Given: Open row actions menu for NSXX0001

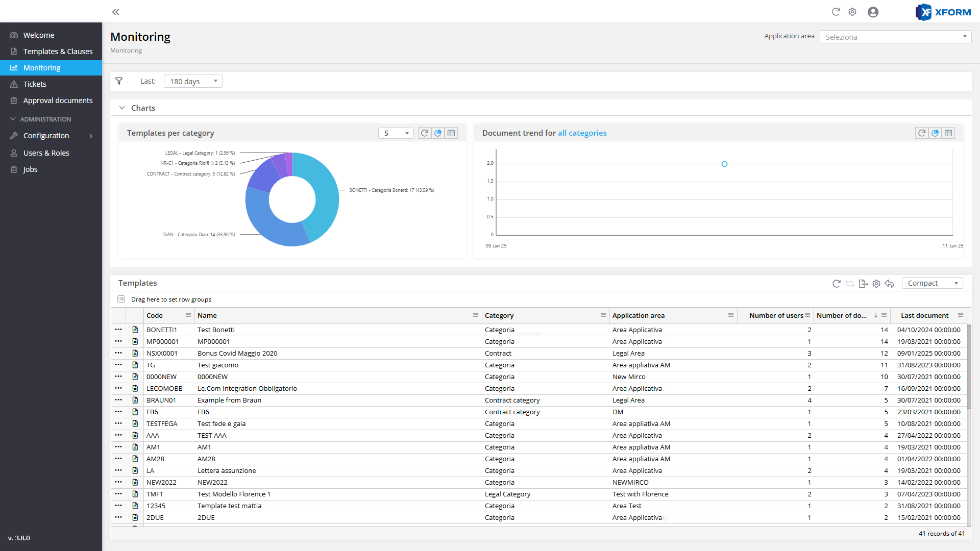Looking at the screenshot, I should [118, 353].
